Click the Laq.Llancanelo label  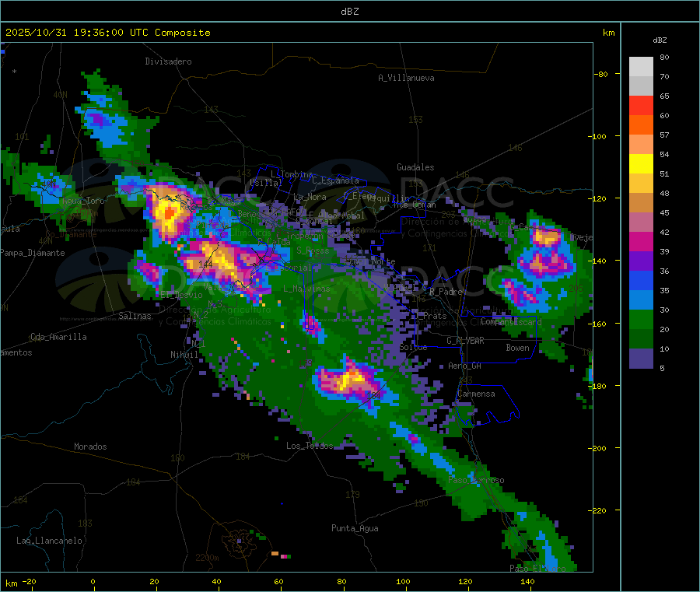[49, 541]
